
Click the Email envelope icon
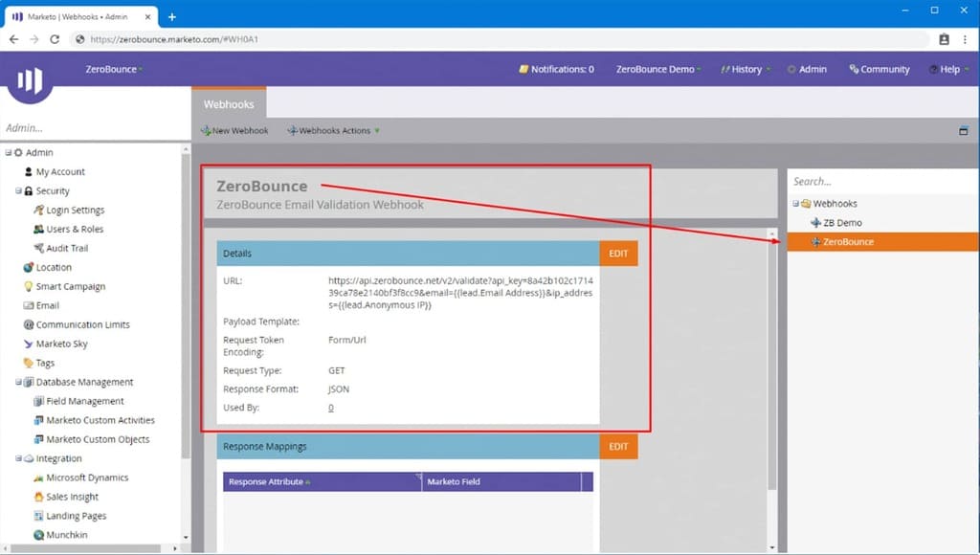coord(28,305)
